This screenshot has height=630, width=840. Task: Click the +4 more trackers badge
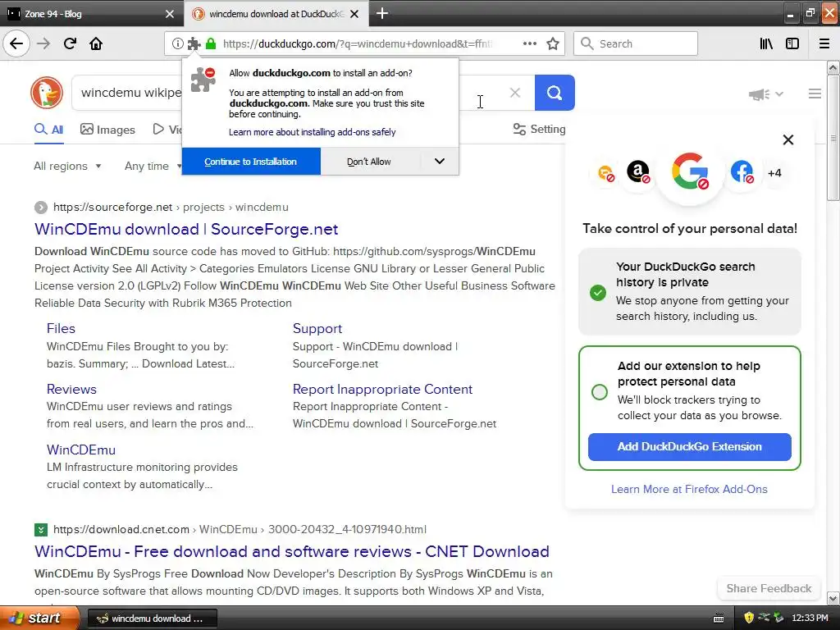(774, 173)
